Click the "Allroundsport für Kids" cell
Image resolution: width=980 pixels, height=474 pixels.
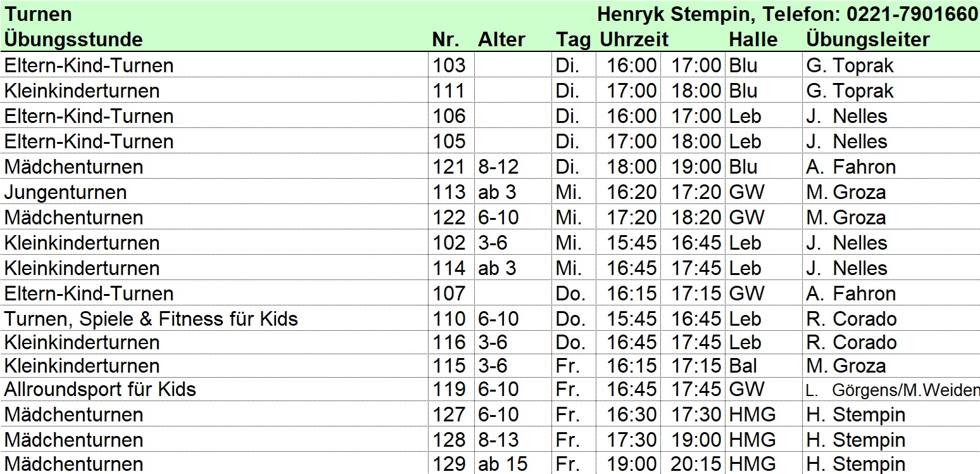click(101, 389)
